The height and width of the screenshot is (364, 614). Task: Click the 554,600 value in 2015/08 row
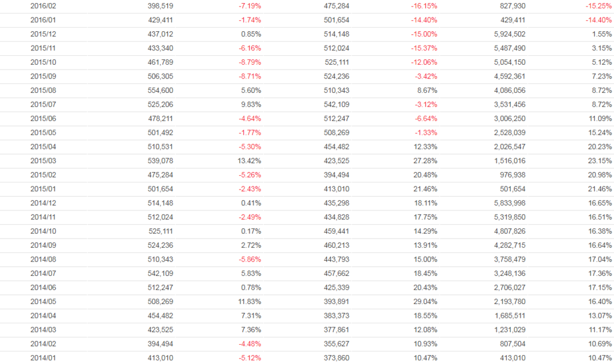(x=161, y=91)
